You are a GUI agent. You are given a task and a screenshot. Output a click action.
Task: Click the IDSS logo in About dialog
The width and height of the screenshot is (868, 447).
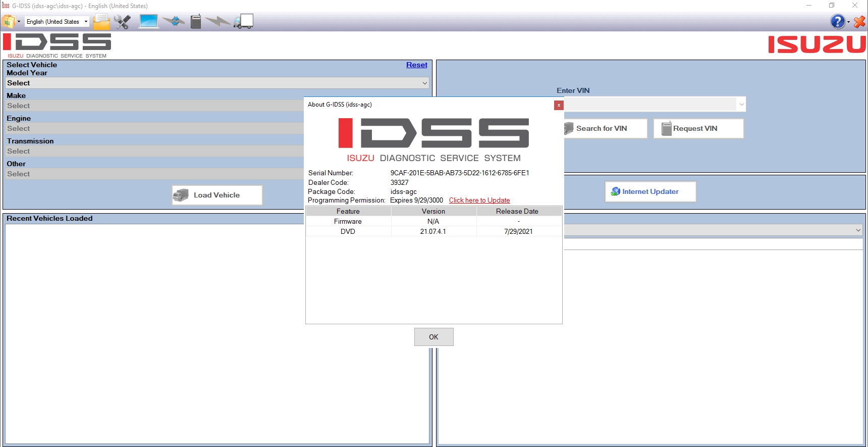pos(433,140)
